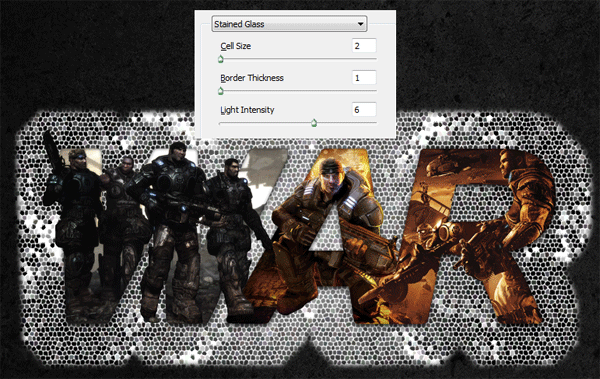600x379 pixels.
Task: Click the Light Intensity value field
Action: pyautogui.click(x=364, y=109)
